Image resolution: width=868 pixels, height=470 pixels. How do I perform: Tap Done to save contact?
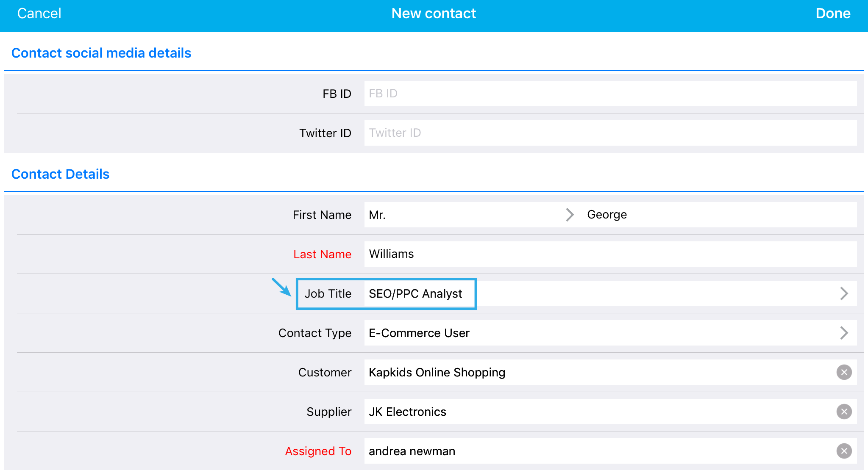833,14
